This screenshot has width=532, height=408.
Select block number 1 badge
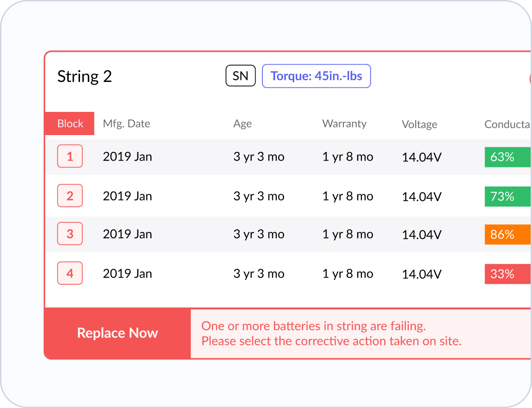[70, 156]
